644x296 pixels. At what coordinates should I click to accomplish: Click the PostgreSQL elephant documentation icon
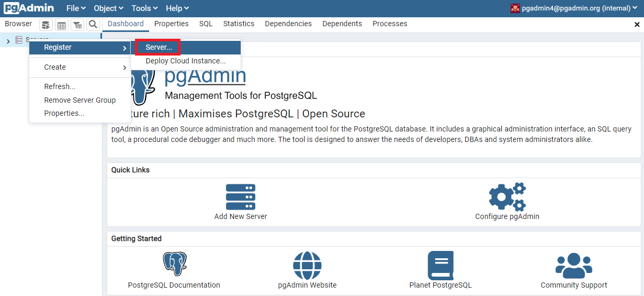[174, 265]
